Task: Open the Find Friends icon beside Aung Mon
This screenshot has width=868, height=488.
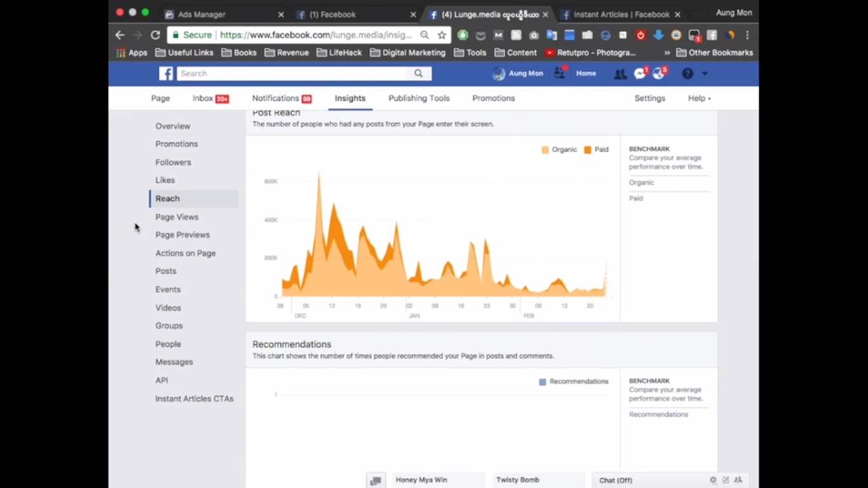Action: pos(560,74)
